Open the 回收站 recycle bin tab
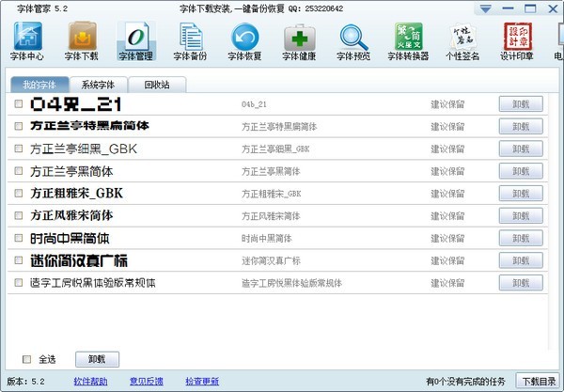564x392 pixels. (x=156, y=85)
